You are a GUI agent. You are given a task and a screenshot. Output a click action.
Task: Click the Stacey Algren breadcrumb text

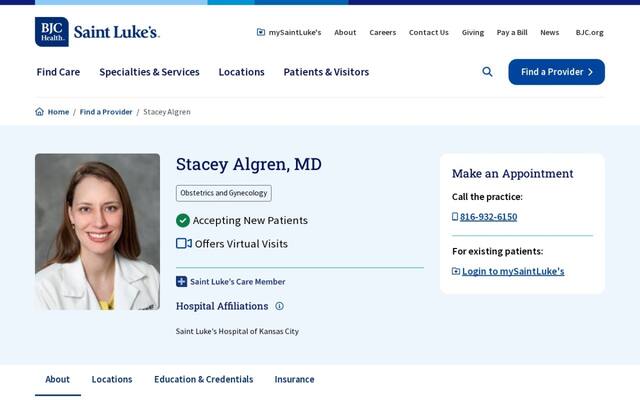tap(167, 112)
